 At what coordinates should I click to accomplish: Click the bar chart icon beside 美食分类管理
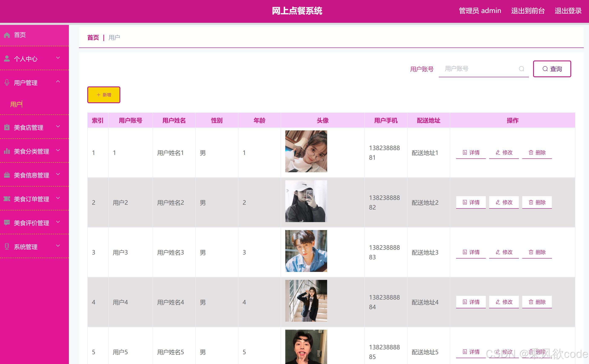click(7, 151)
